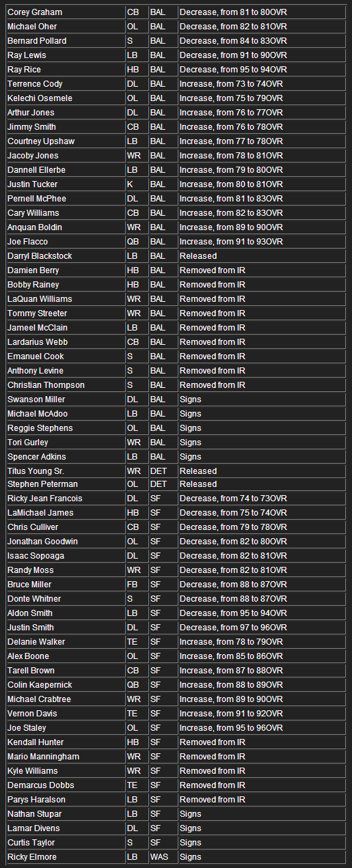Select the Vernon Davis name cell
The width and height of the screenshot is (352, 868).
65,714
